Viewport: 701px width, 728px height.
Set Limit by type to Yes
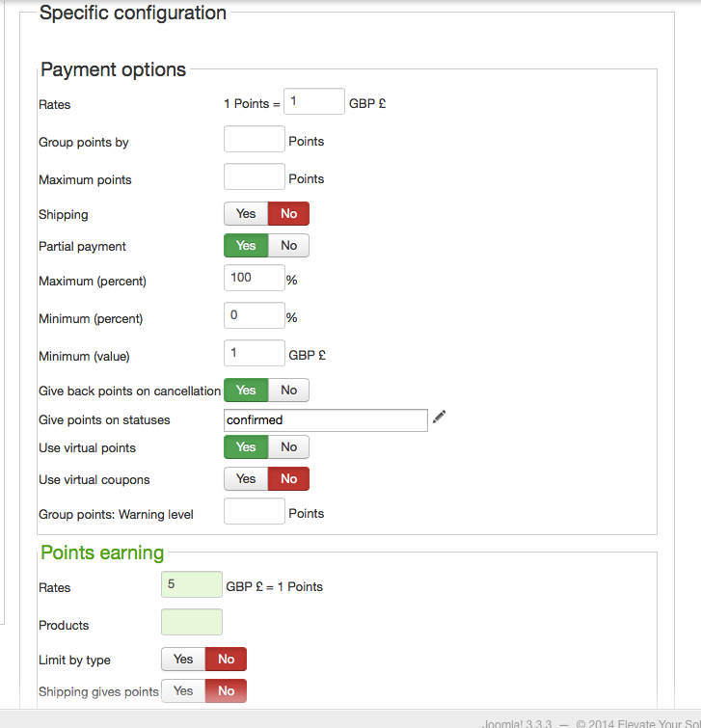point(183,660)
